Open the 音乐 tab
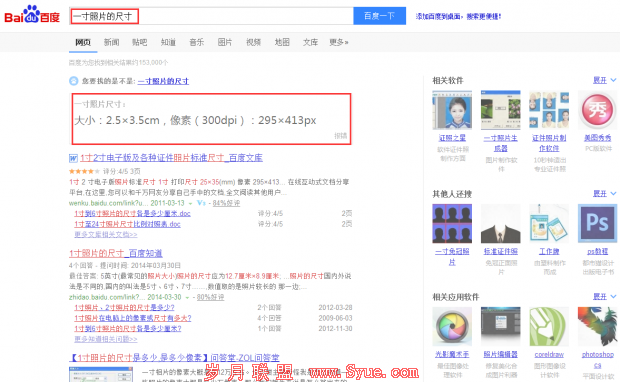The image size is (620, 382). (x=197, y=42)
